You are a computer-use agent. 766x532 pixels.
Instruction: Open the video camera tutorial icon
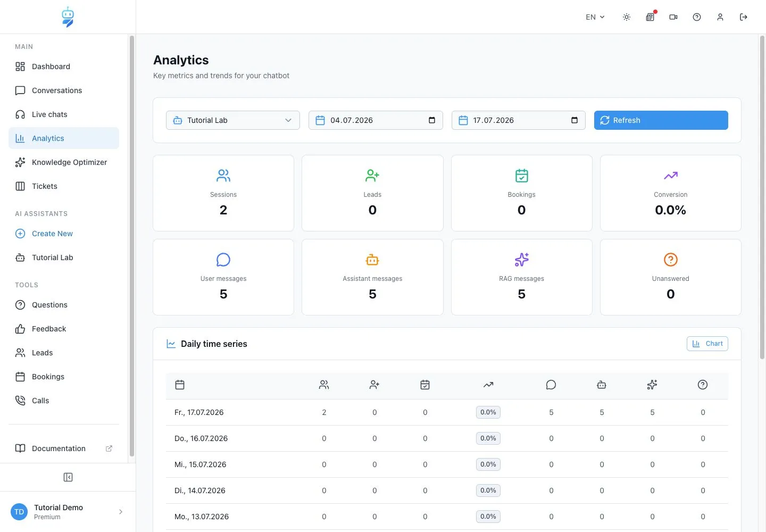coord(673,17)
